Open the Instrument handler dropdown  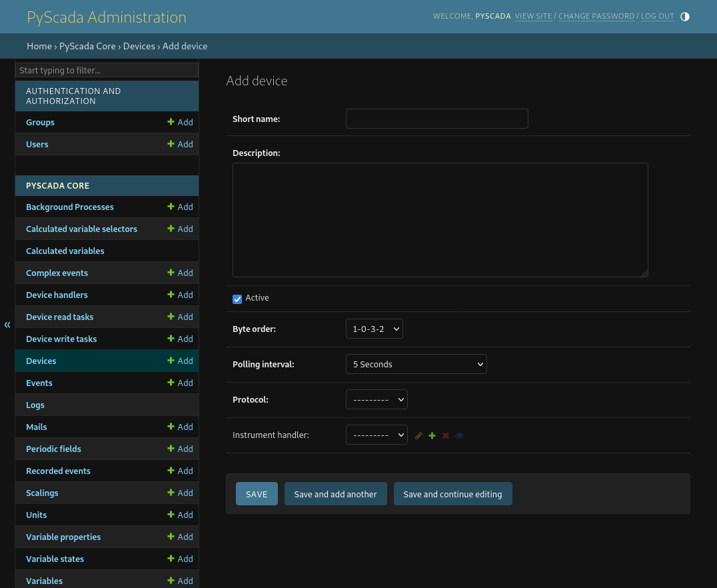pyautogui.click(x=376, y=434)
